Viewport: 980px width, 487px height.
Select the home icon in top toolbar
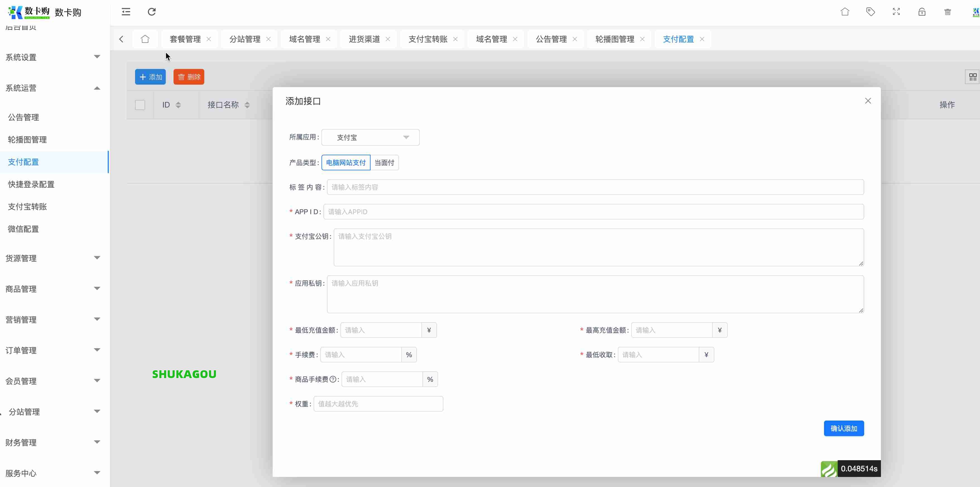[845, 12]
